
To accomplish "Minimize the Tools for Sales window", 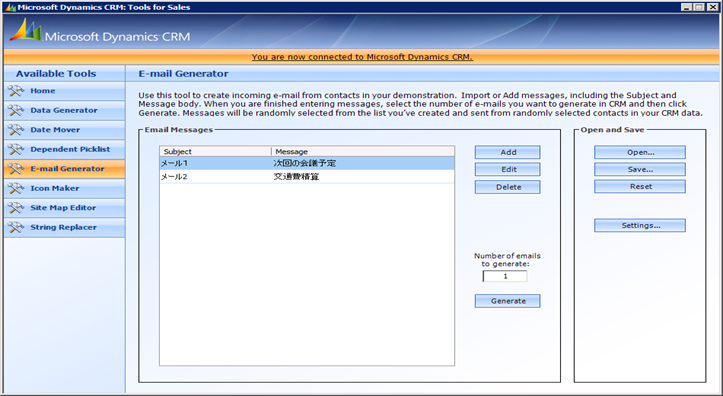I will tap(686, 7).
